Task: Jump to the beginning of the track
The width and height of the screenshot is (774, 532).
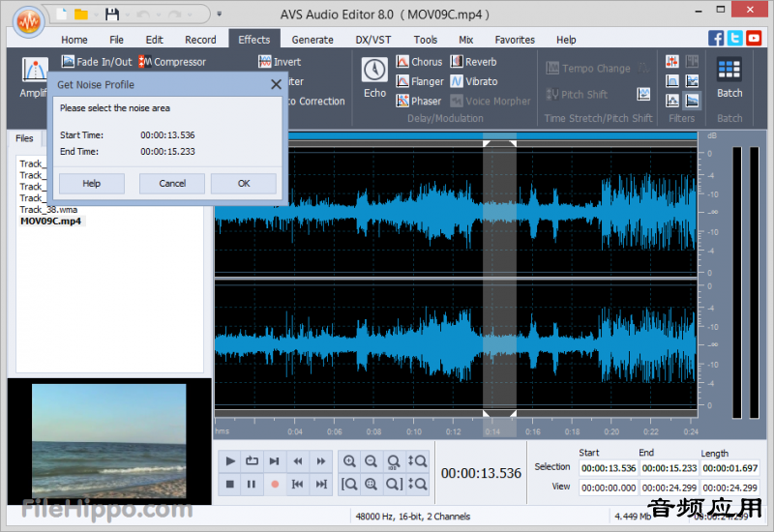Action: tap(298, 485)
